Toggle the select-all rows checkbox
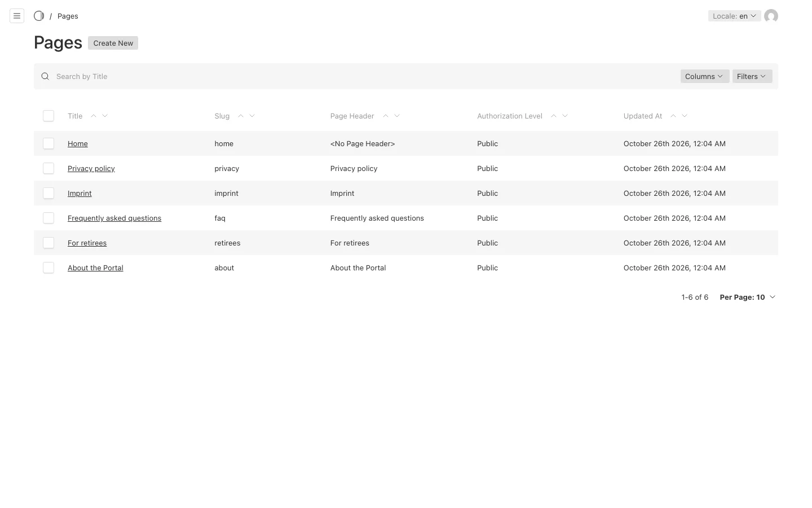Screen dimensions: 812x508 tap(48, 116)
